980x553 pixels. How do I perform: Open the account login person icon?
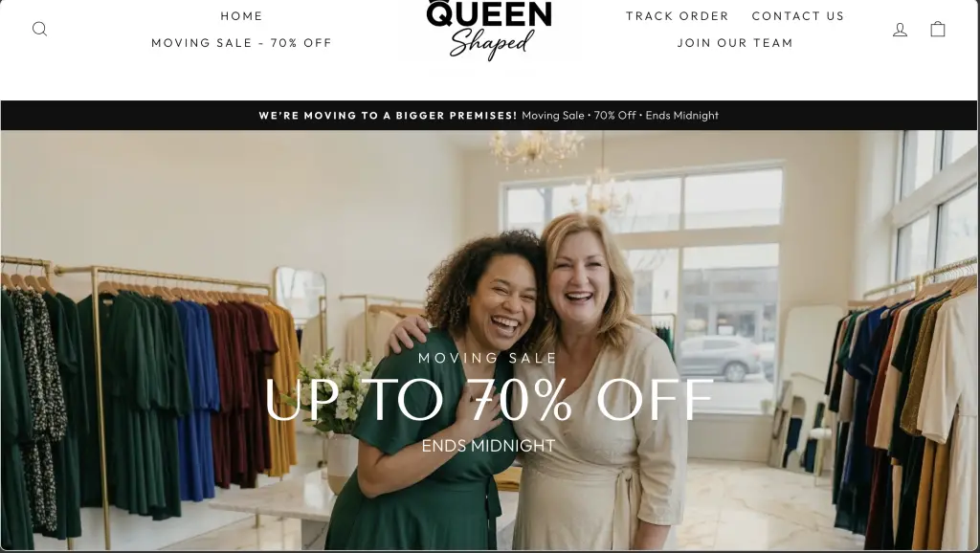pyautogui.click(x=900, y=30)
